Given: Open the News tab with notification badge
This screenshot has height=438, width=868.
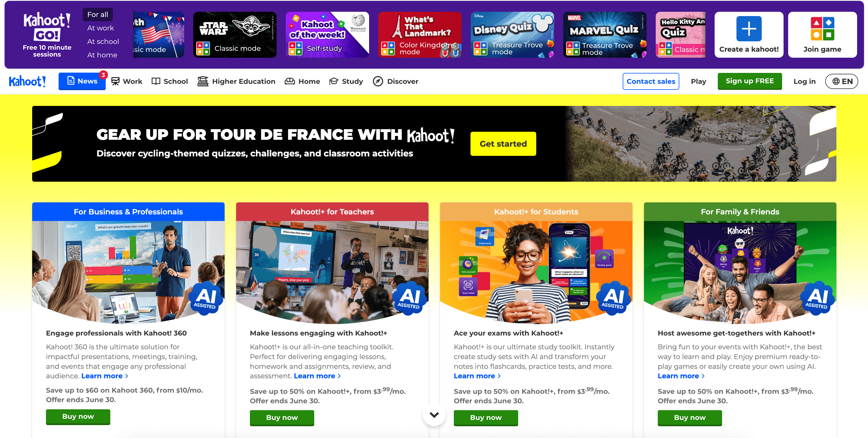Looking at the screenshot, I should pos(82,81).
